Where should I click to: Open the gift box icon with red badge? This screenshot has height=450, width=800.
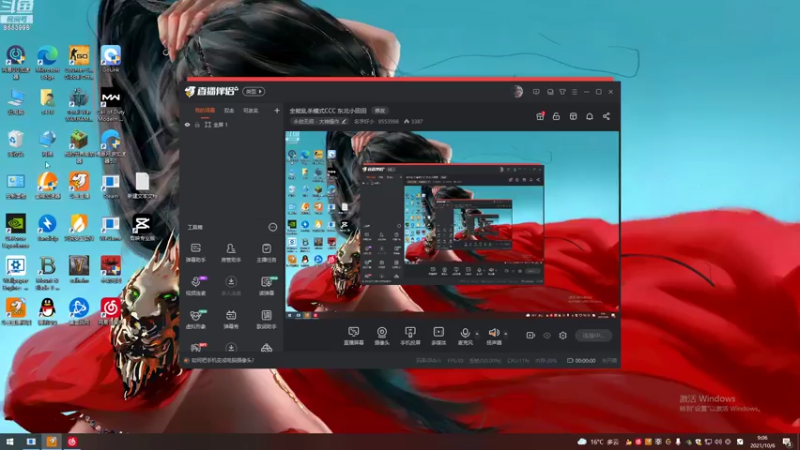[x=540, y=116]
